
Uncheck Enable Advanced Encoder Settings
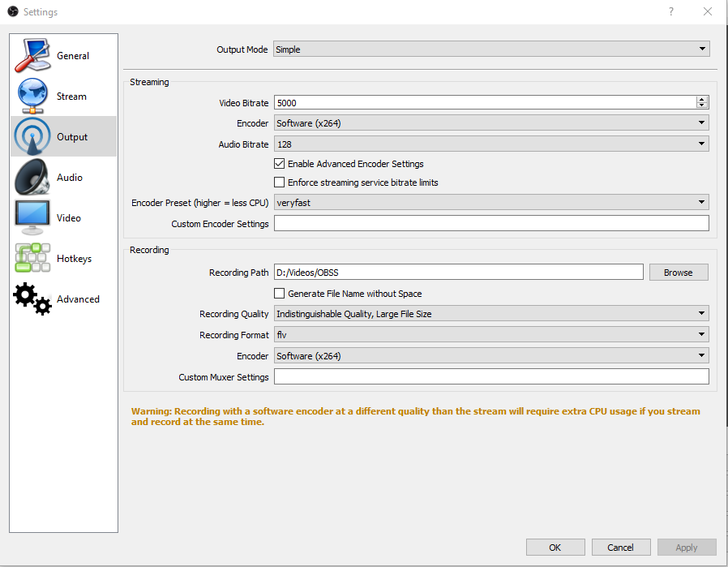click(279, 164)
